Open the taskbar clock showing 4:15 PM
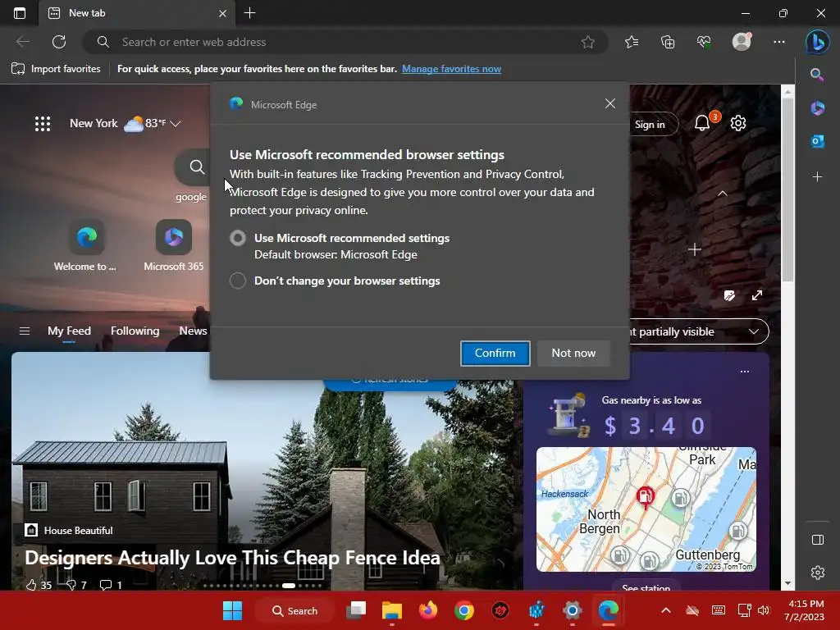Viewport: 840px width, 630px height. click(x=804, y=610)
